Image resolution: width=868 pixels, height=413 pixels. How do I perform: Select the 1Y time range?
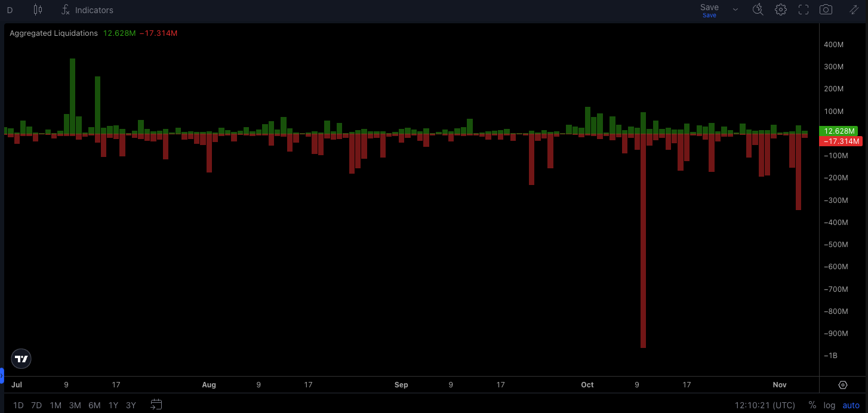113,405
